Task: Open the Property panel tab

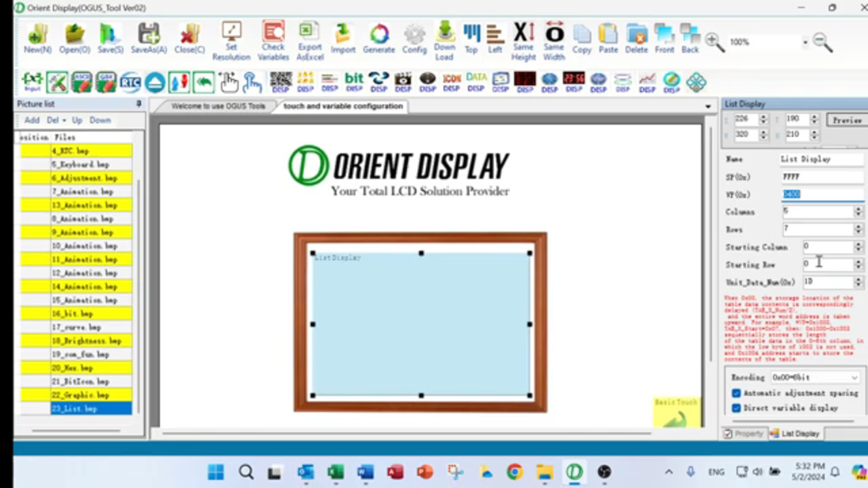Action: (743, 434)
